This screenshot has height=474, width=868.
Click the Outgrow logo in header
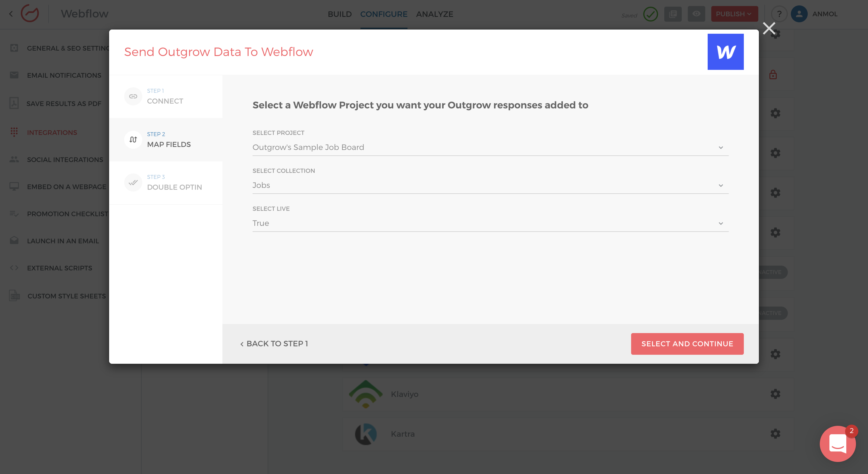tap(30, 14)
